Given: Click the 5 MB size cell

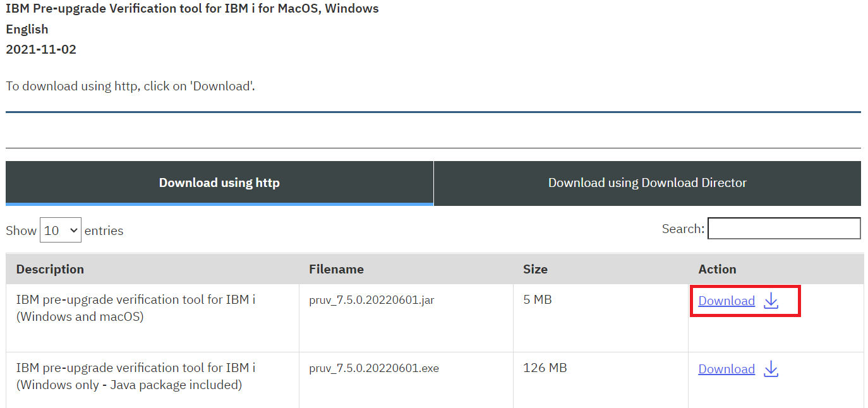Looking at the screenshot, I should coord(538,300).
